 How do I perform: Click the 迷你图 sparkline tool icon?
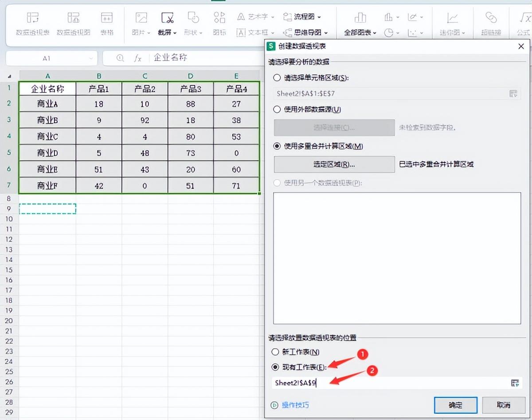click(452, 18)
